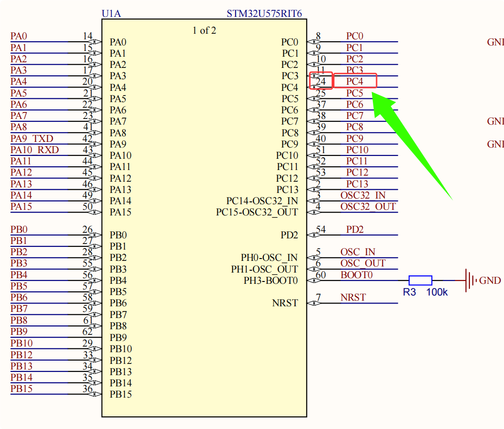Select the 100k resistor value
This screenshot has height=429, width=504.
click(437, 292)
